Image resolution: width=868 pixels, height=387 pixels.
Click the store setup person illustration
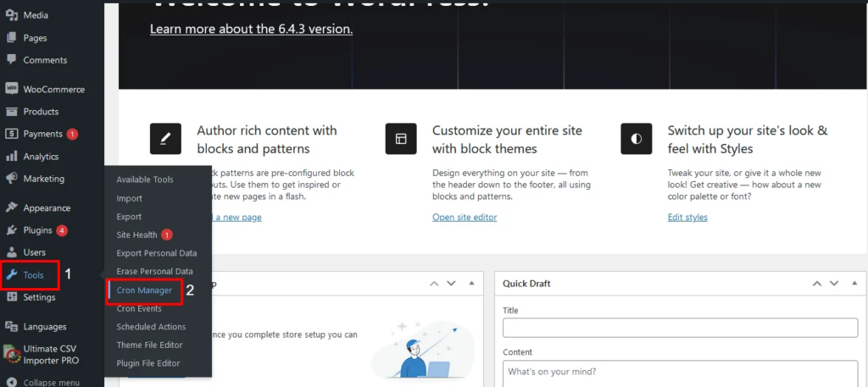point(425,351)
